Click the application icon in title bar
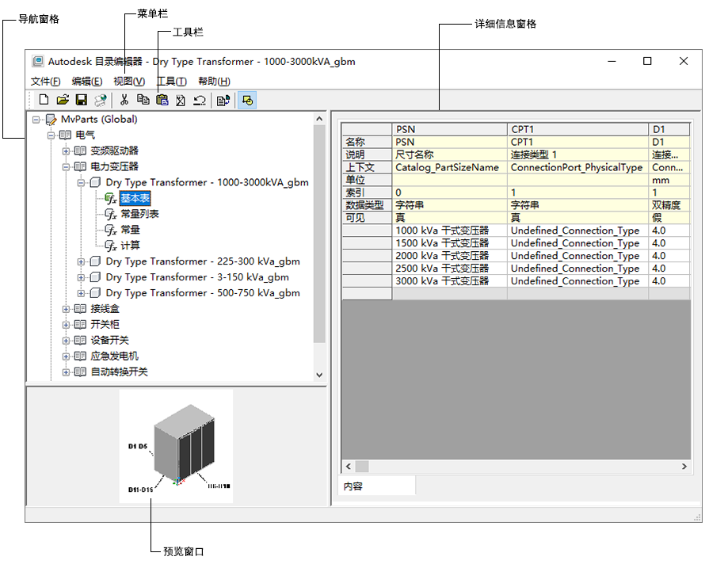 pyautogui.click(x=38, y=61)
